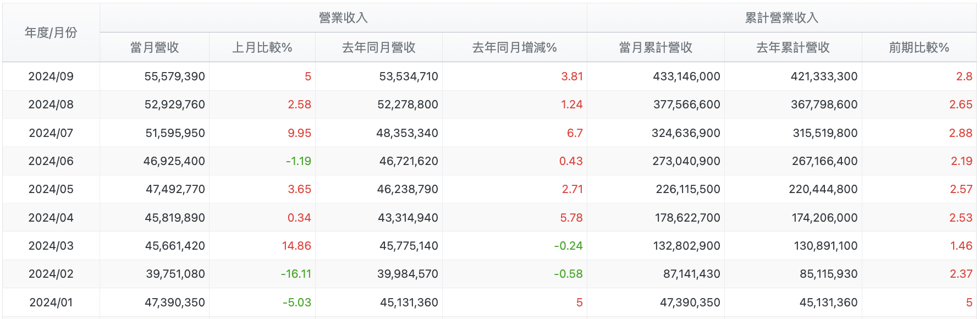
Task: Click cumulative revenue 433,146,000
Action: (686, 76)
